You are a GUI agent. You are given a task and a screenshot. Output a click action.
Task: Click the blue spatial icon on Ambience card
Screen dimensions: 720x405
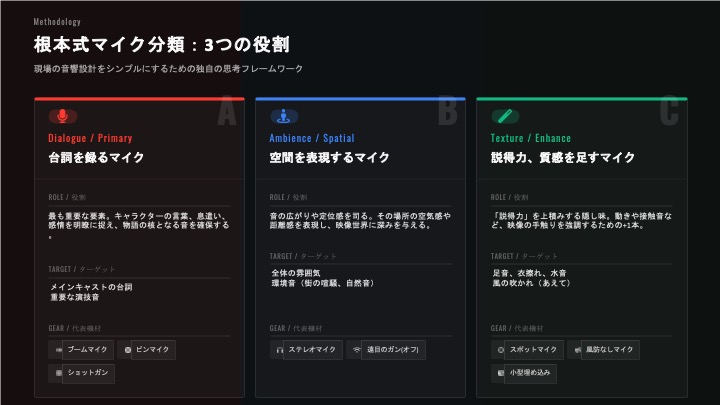tap(284, 116)
